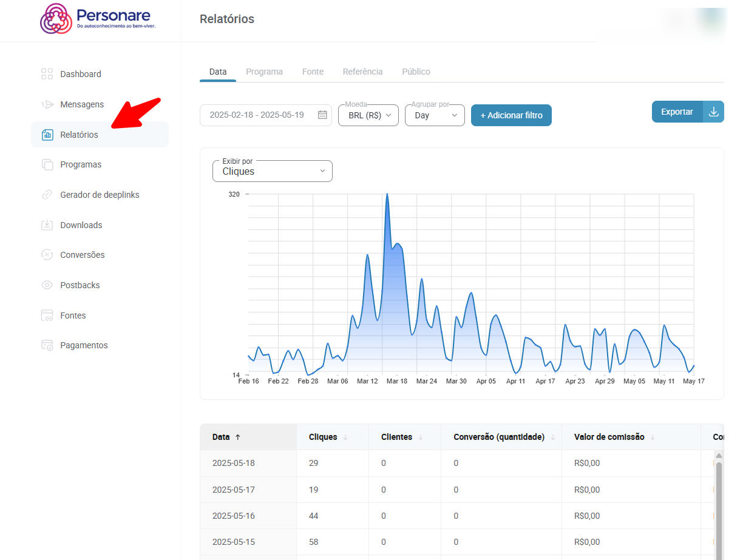Open the Moeda BRL (R$) dropdown
The image size is (743, 560).
pos(368,115)
